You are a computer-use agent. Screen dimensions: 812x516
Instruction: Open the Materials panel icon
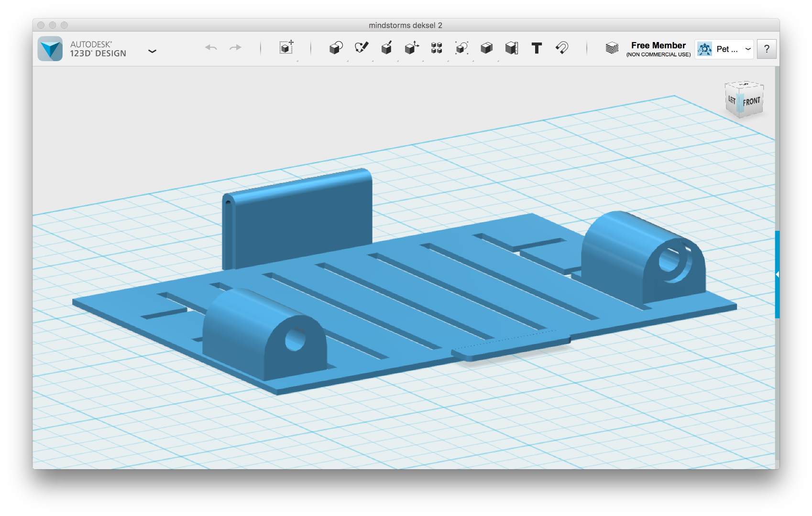[612, 48]
